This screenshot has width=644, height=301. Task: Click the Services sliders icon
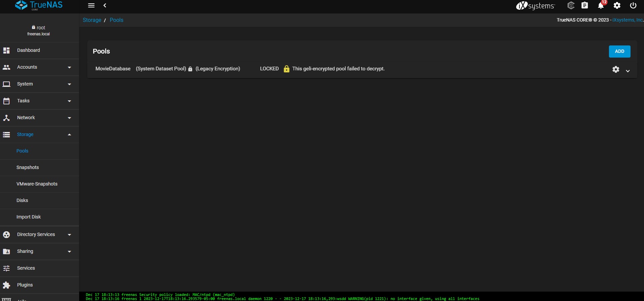coord(6,268)
